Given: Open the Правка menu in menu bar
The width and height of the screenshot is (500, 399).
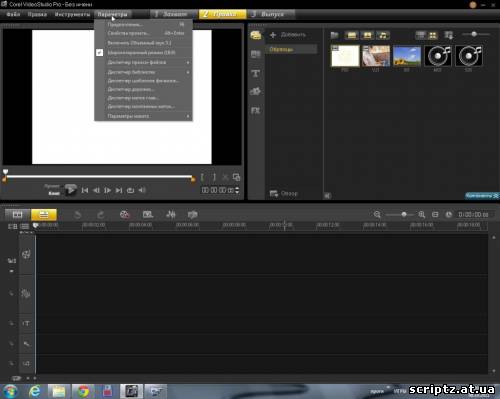Looking at the screenshot, I should (37, 14).
